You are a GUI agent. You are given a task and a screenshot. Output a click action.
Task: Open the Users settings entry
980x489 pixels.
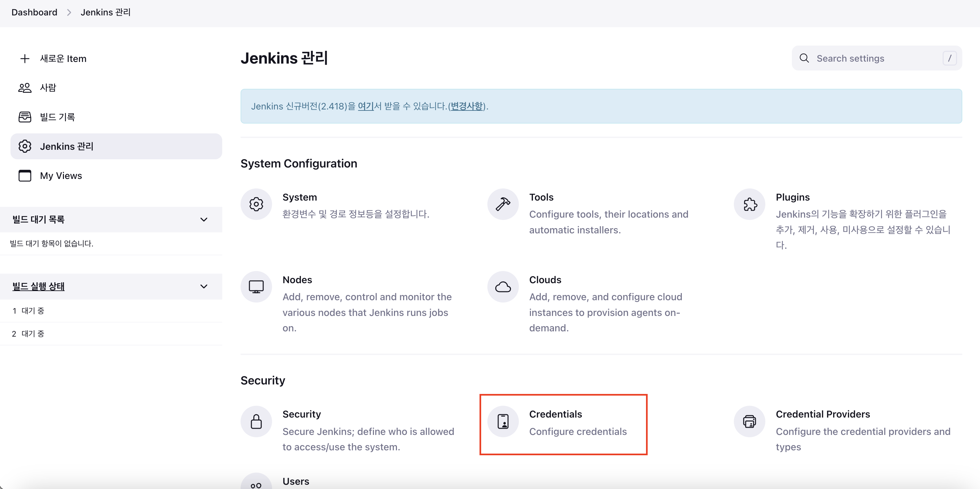tap(296, 481)
